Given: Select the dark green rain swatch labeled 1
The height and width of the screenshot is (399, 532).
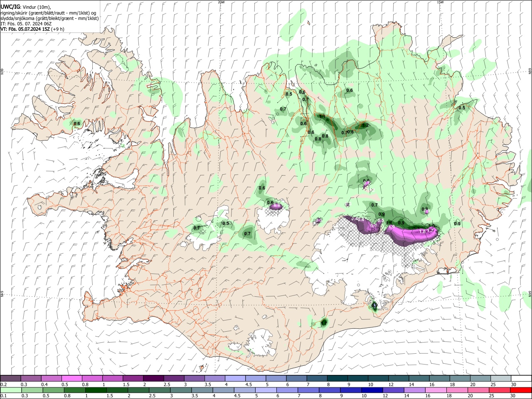Looking at the screenshot, I should 96,390.
